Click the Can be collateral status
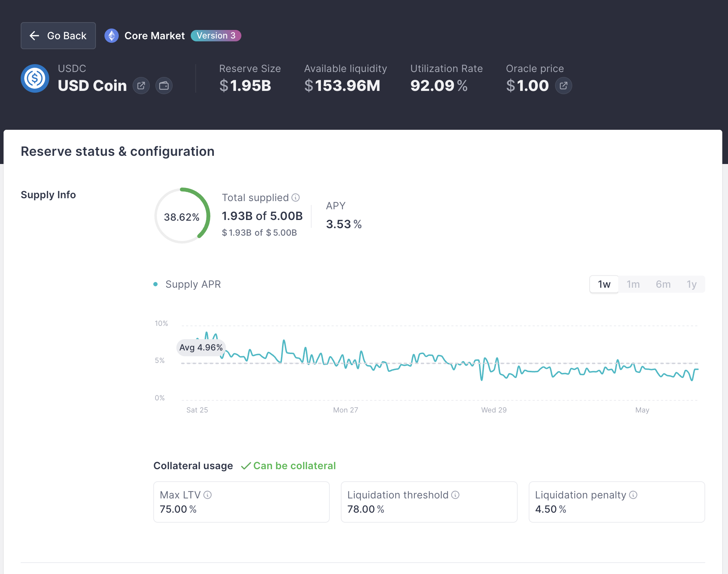This screenshot has height=574, width=728. coord(288,466)
